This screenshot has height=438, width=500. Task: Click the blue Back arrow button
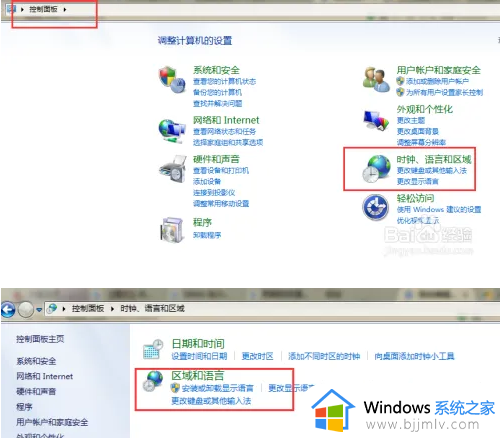[8, 310]
